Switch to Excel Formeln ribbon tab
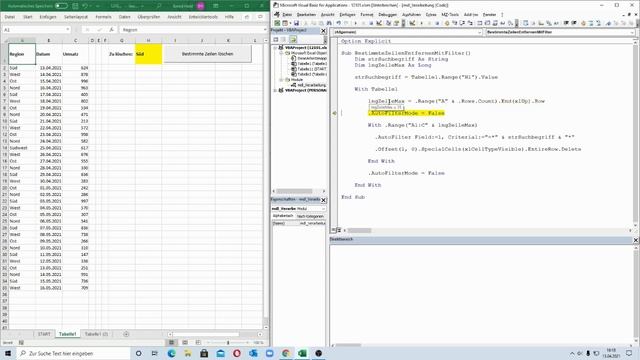This screenshot has height=360, width=640. coord(103,17)
